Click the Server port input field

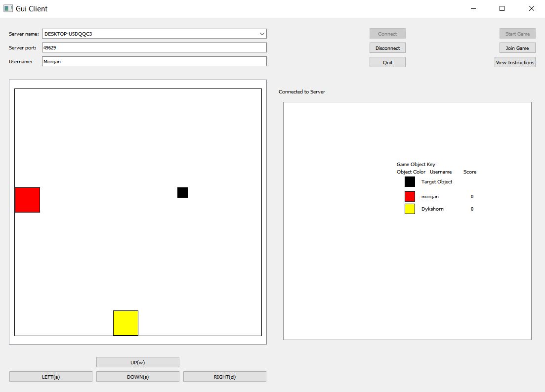pyautogui.click(x=154, y=47)
